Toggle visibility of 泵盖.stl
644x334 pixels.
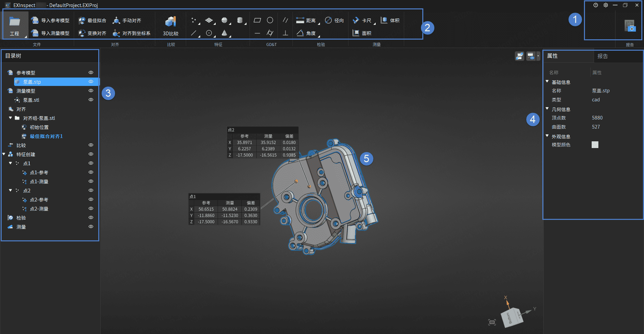(x=91, y=100)
